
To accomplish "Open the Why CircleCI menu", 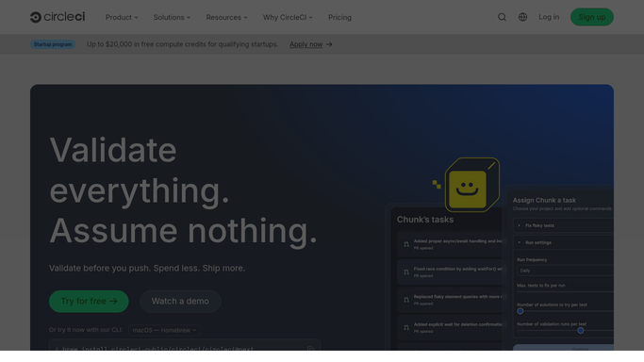I will point(288,17).
